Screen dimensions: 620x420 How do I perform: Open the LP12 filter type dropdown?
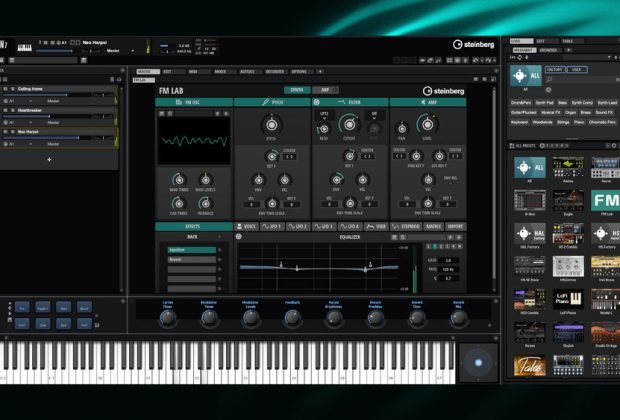click(324, 115)
